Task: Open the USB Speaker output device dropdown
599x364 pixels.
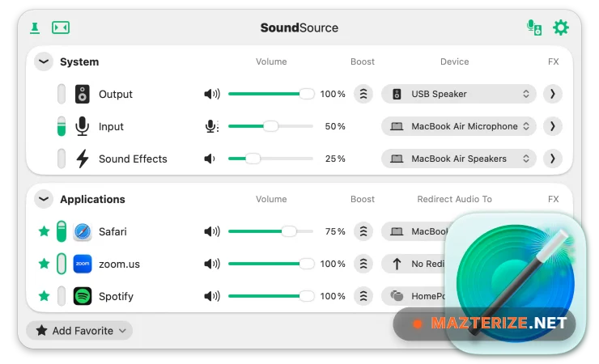Action: pyautogui.click(x=459, y=94)
